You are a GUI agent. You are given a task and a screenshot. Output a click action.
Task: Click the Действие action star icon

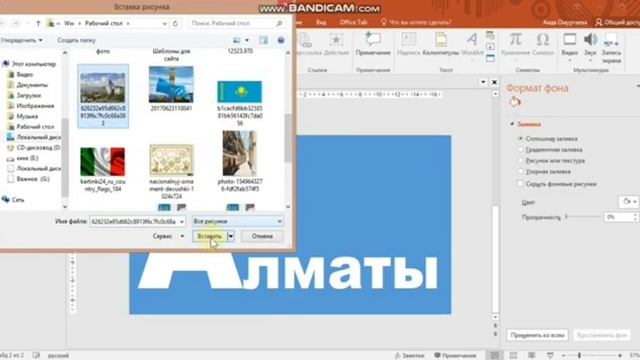336,40
